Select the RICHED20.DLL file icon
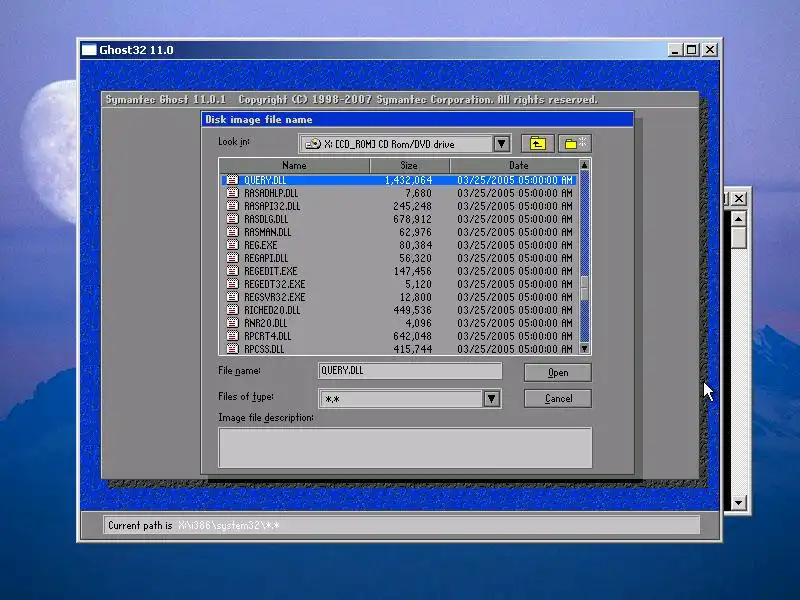Image resolution: width=800 pixels, height=600 pixels. click(232, 310)
